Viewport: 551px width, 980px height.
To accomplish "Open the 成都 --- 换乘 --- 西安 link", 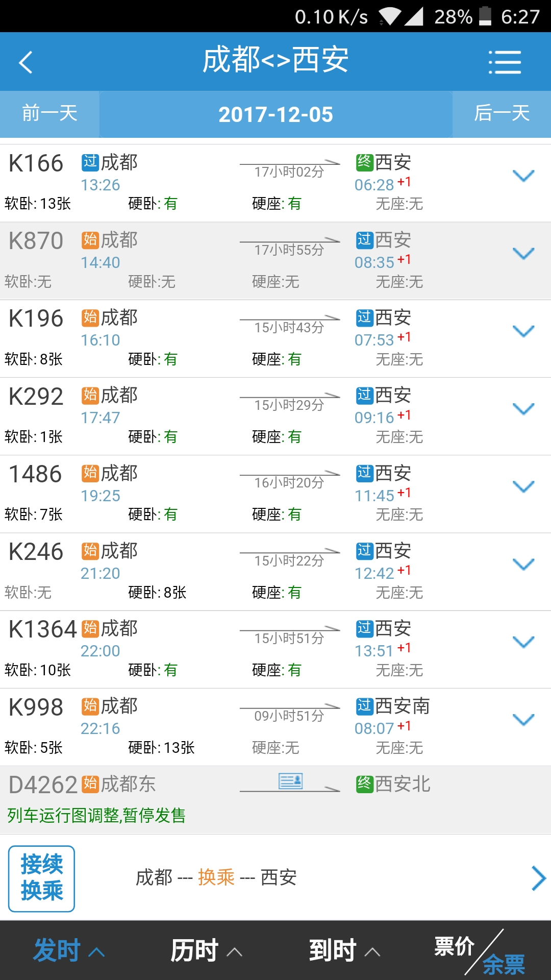I will (x=216, y=877).
